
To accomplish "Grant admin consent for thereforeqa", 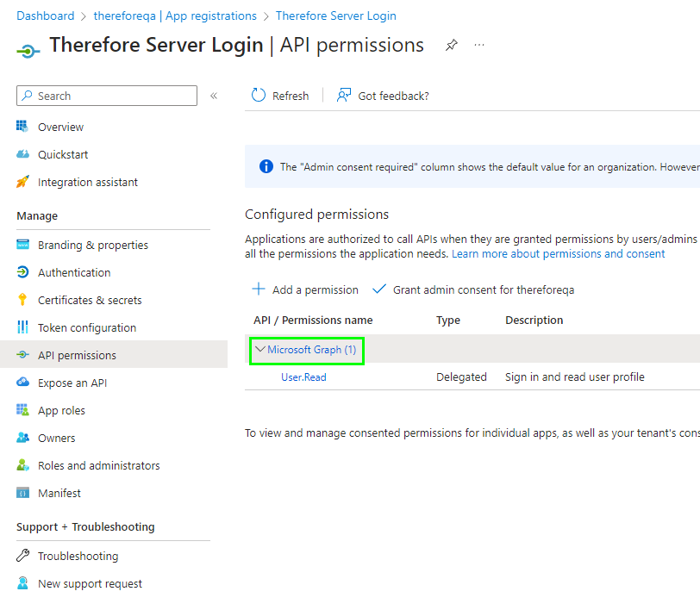I will [472, 289].
